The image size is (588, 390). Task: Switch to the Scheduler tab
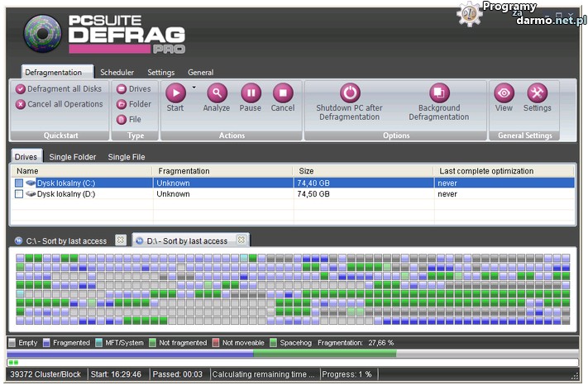coord(117,73)
